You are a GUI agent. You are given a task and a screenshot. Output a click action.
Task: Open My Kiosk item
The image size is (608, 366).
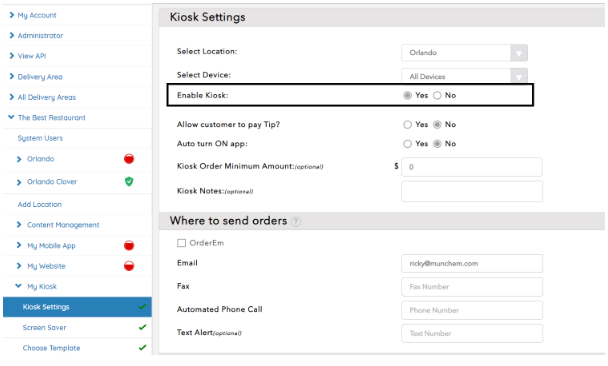click(42, 287)
